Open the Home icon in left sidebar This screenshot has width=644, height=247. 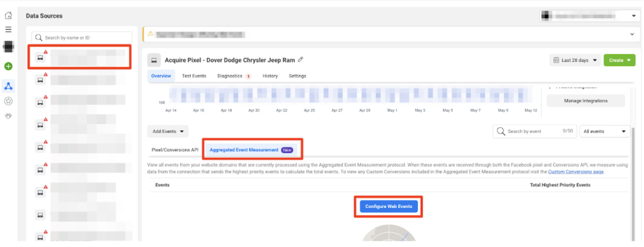click(x=8, y=16)
